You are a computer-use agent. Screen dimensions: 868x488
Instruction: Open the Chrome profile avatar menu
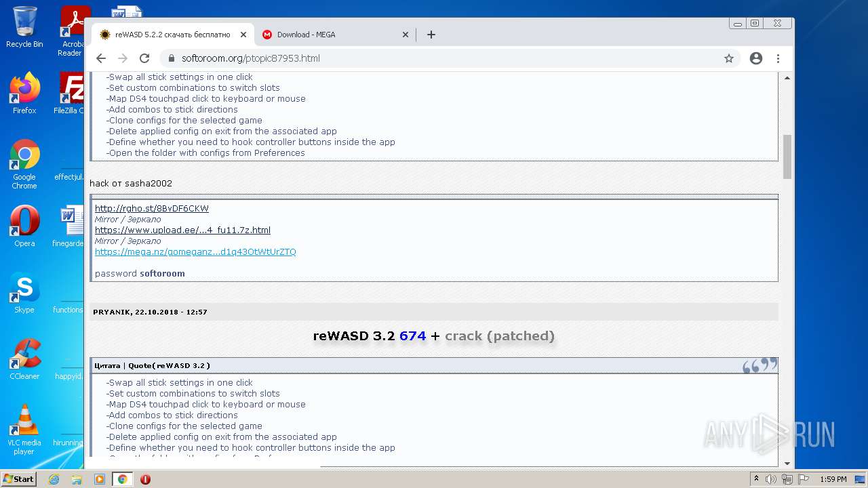756,58
